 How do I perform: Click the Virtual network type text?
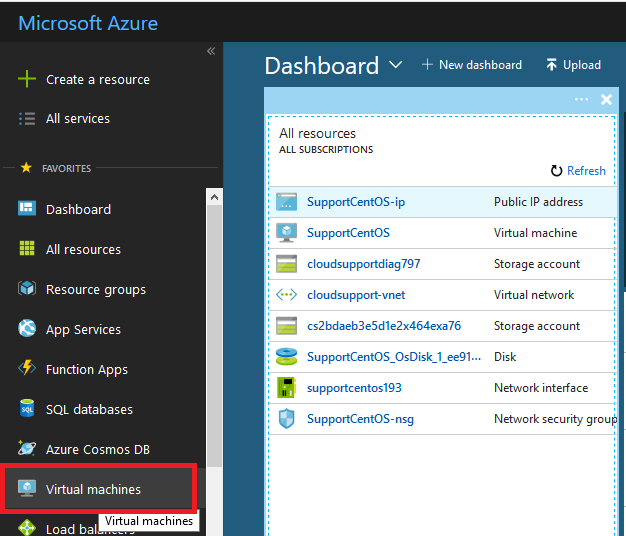[x=534, y=295]
